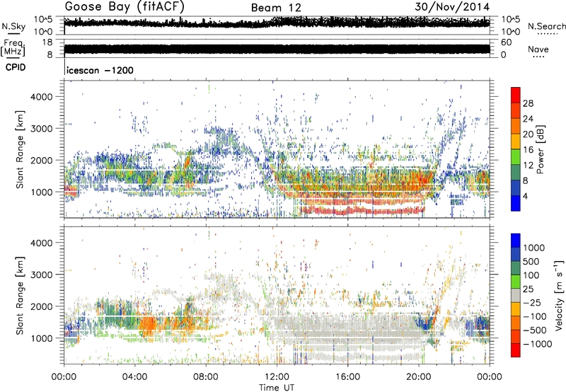Image resolution: width=566 pixels, height=392 pixels.
Task: Click the "28" value on Power scale
Action: 528,103
